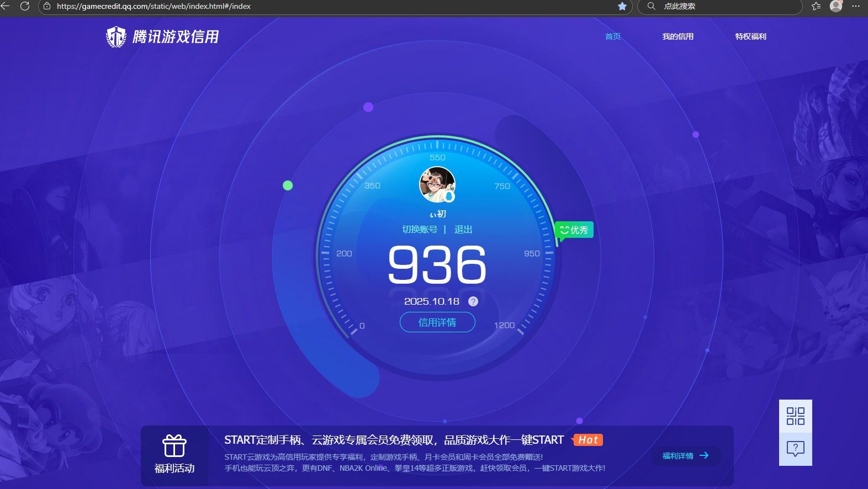Click 退出 to log out
The width and height of the screenshot is (868, 489).
(463, 230)
